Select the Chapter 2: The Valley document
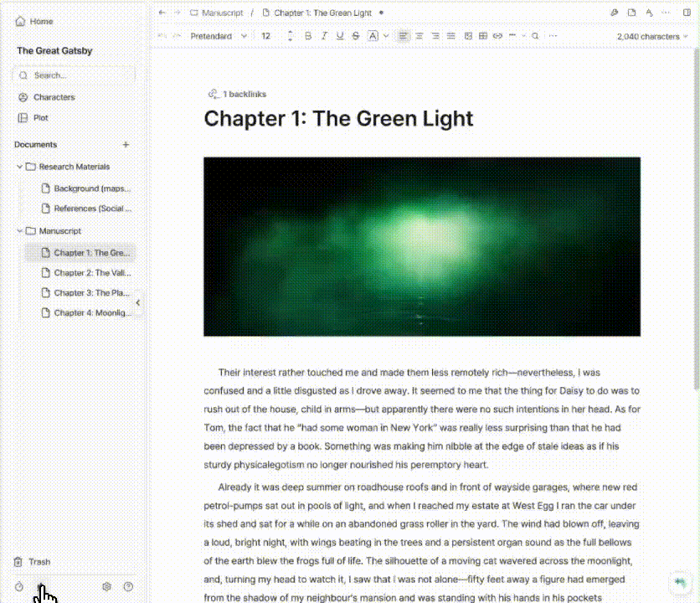The height and width of the screenshot is (603, 700). coord(92,272)
